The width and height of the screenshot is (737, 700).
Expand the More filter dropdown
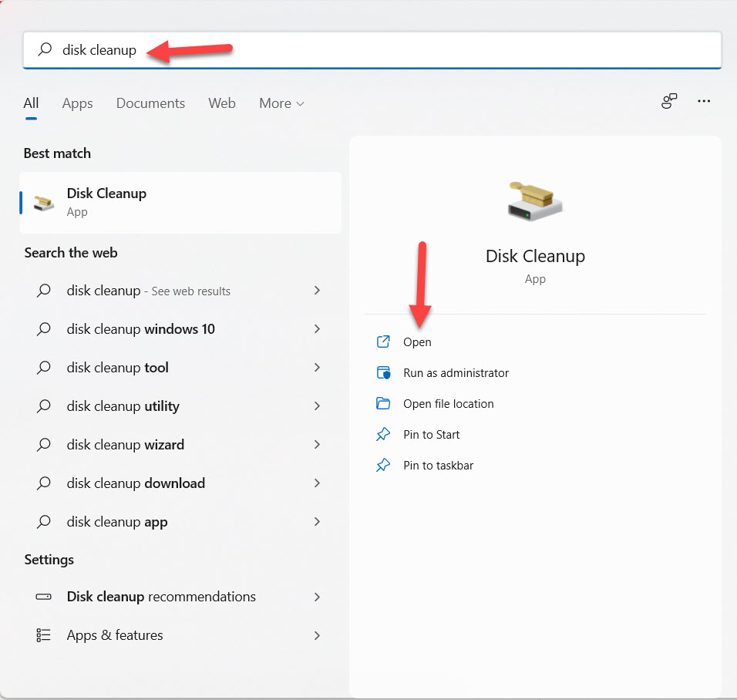coord(281,103)
